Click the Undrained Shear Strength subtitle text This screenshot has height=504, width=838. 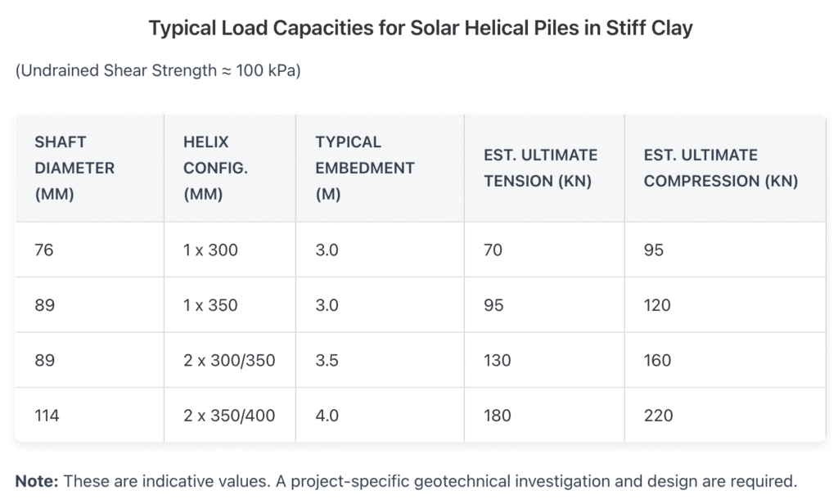tap(158, 71)
